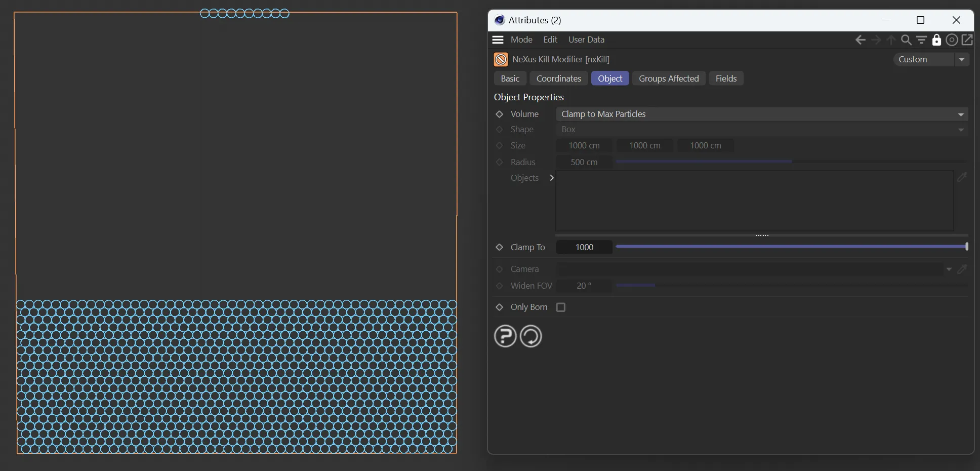The image size is (980, 471).
Task: Click the NeXus Kill Modifier object icon
Action: [x=501, y=60]
